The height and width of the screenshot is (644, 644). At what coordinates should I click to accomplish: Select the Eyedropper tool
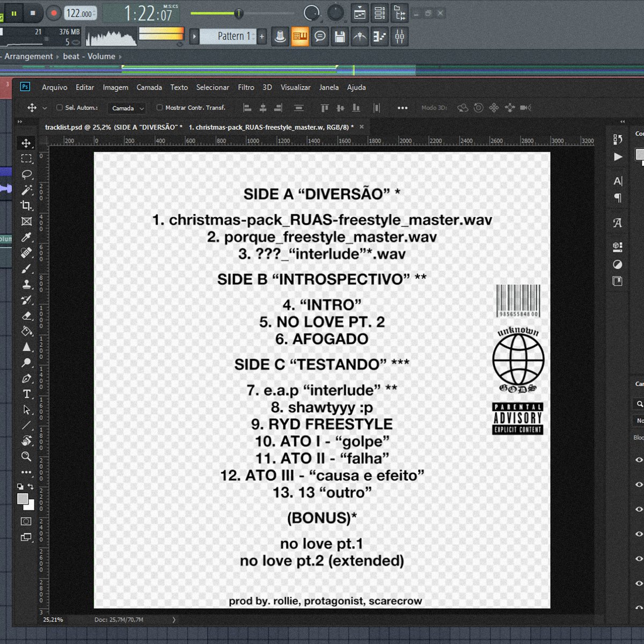26,237
